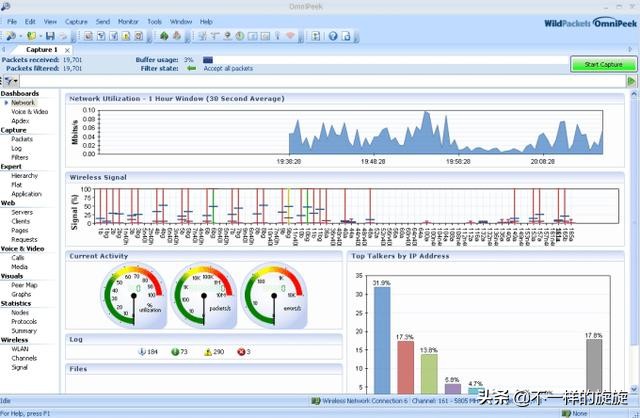Open toolbar options chevron after Print icon
The height and width of the screenshot is (418, 640).
point(73,37)
